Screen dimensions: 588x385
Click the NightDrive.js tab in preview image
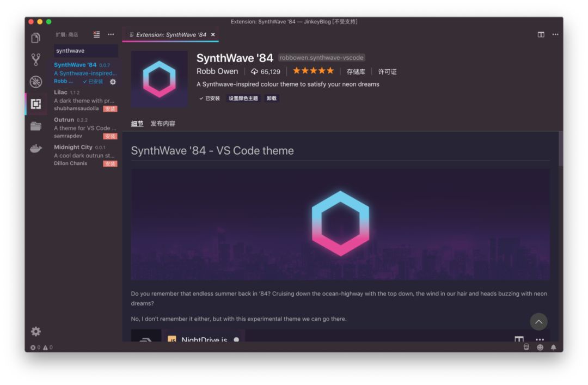[203, 337]
